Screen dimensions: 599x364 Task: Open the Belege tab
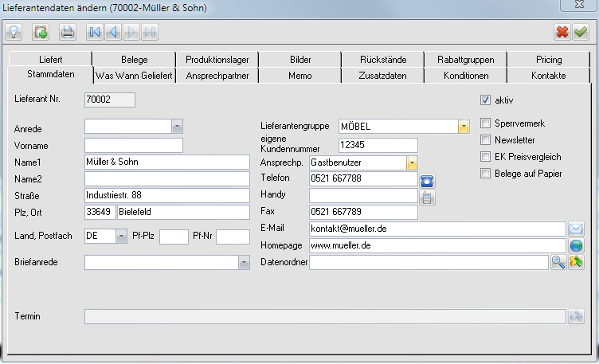(x=134, y=60)
